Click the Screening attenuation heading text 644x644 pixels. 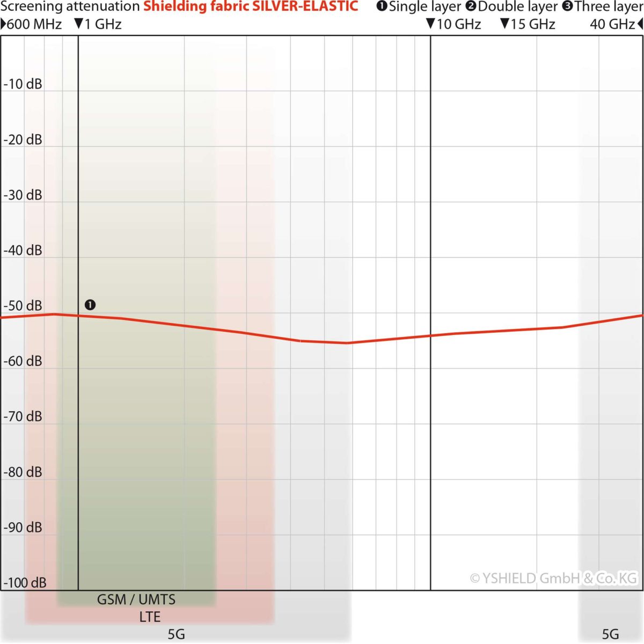click(x=70, y=6)
